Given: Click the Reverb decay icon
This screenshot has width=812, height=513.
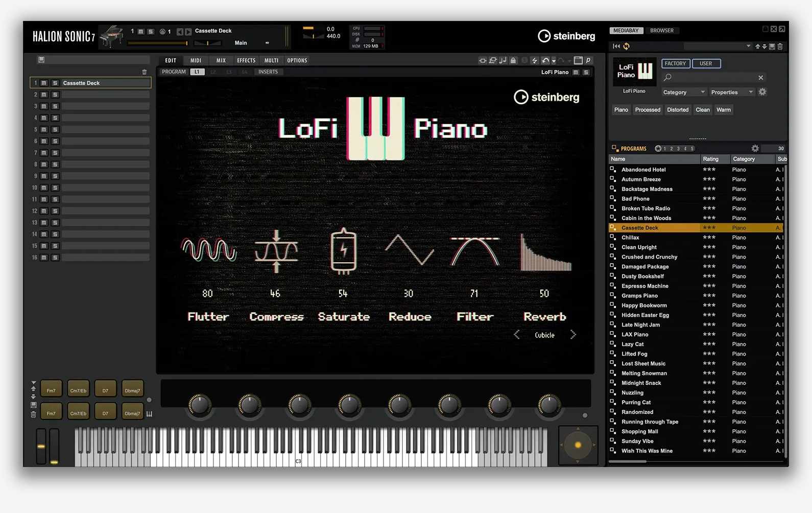Looking at the screenshot, I should click(x=545, y=252).
